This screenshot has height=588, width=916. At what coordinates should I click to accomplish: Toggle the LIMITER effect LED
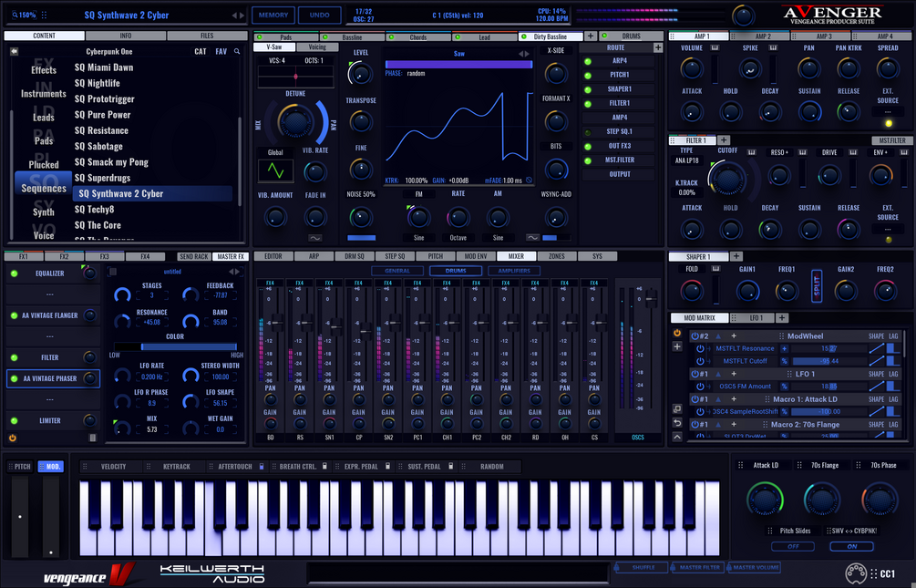(14, 421)
